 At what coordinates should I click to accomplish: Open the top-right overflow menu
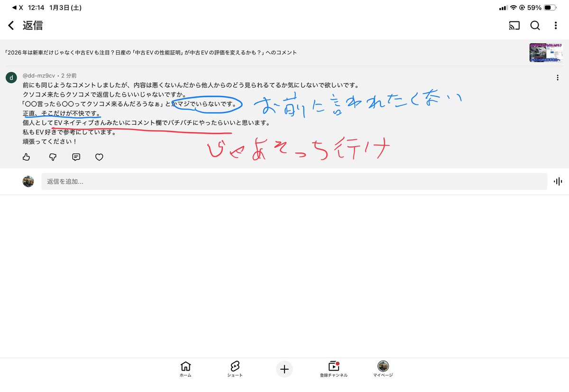coord(556,26)
